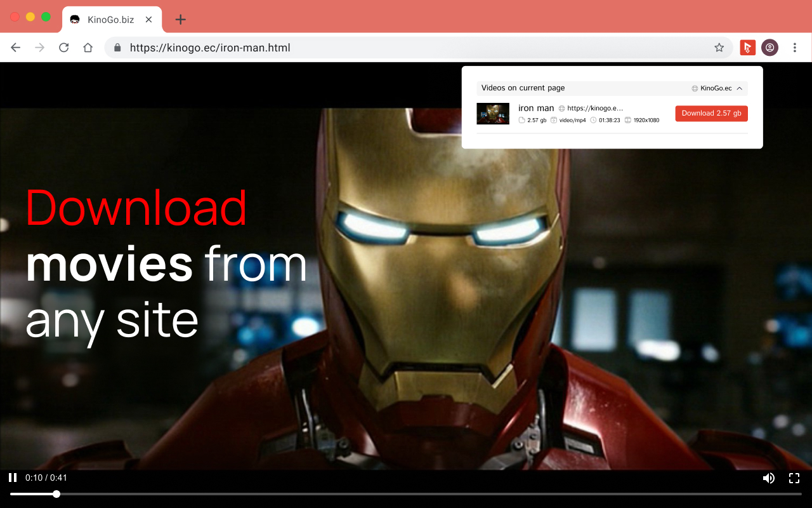
Task: Open a new browser tab
Action: point(181,20)
